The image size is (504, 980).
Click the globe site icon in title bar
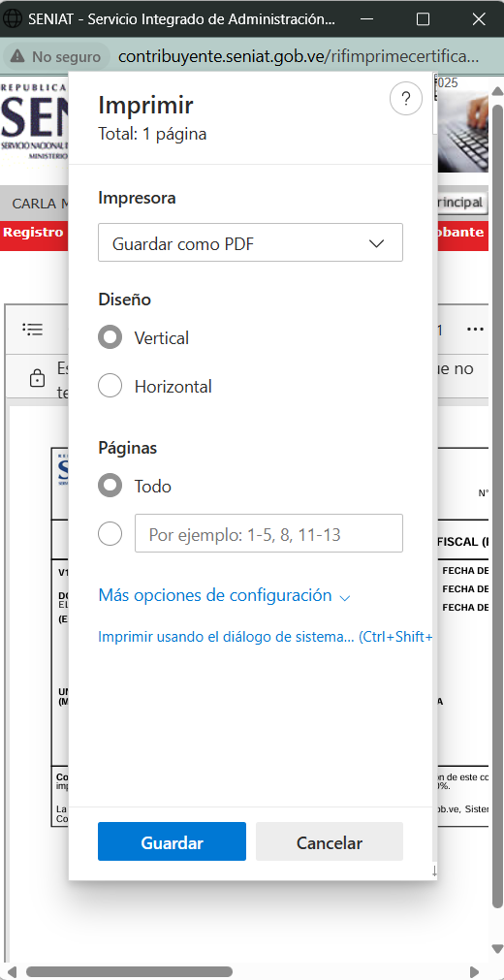tap(13, 18)
